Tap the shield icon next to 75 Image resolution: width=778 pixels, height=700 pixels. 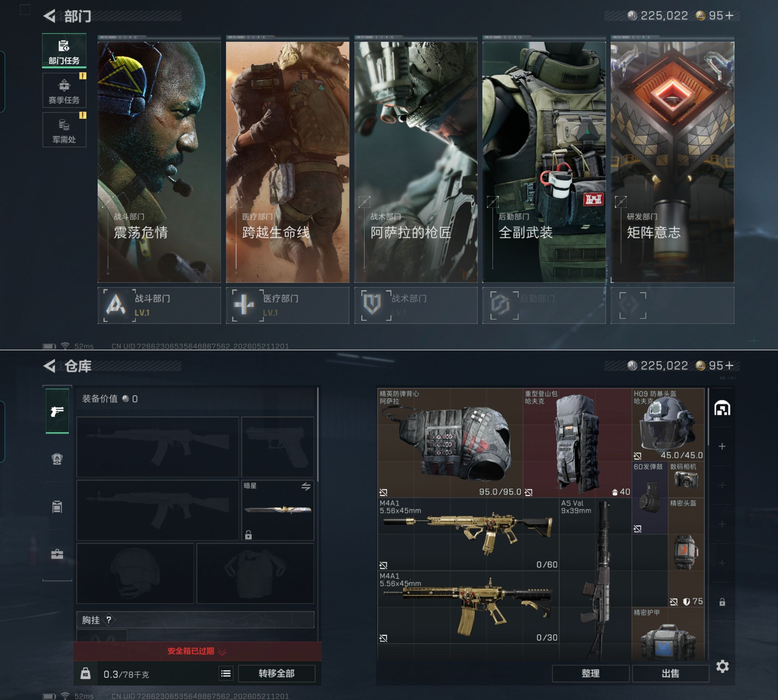686,601
